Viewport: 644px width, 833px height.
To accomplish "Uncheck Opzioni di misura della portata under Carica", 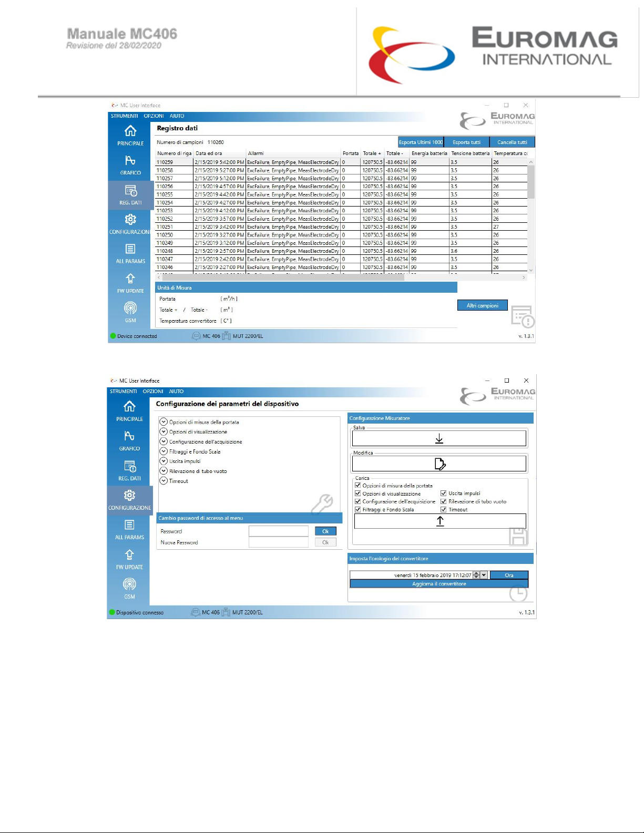I will click(x=358, y=486).
